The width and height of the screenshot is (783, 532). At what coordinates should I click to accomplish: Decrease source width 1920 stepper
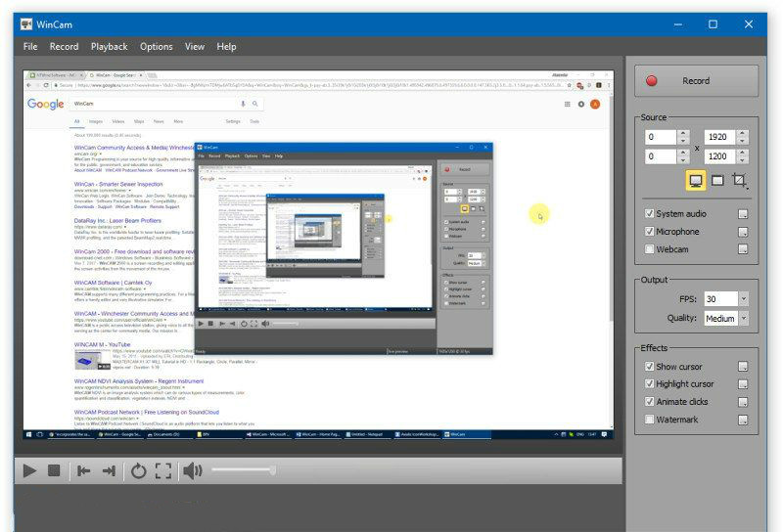pos(742,141)
